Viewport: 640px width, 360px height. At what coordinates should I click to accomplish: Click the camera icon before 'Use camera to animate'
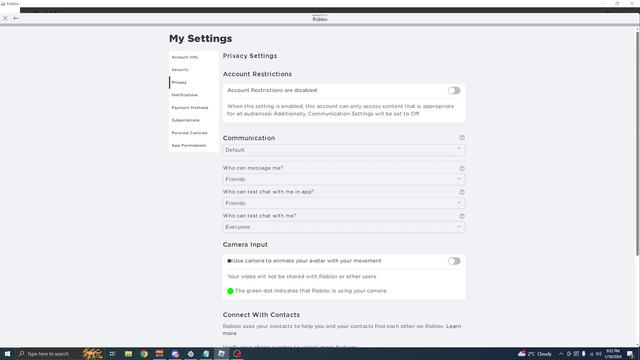point(229,261)
